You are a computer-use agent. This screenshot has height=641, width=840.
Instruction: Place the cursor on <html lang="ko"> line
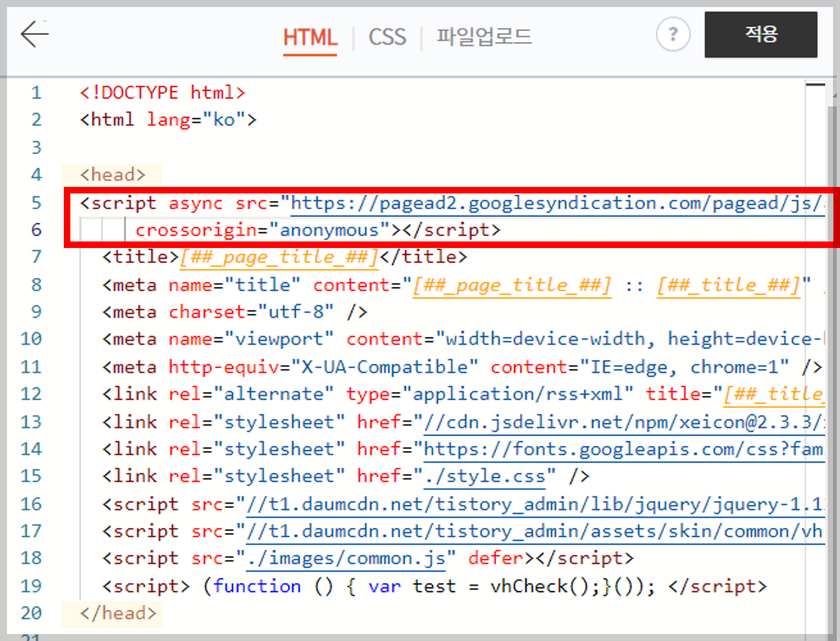pos(168,120)
